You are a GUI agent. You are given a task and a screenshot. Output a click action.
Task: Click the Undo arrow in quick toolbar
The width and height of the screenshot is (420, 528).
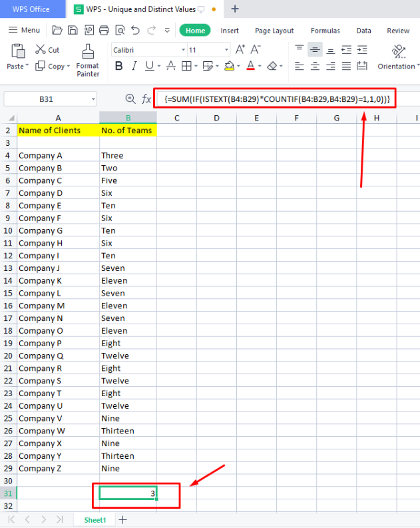pos(136,30)
